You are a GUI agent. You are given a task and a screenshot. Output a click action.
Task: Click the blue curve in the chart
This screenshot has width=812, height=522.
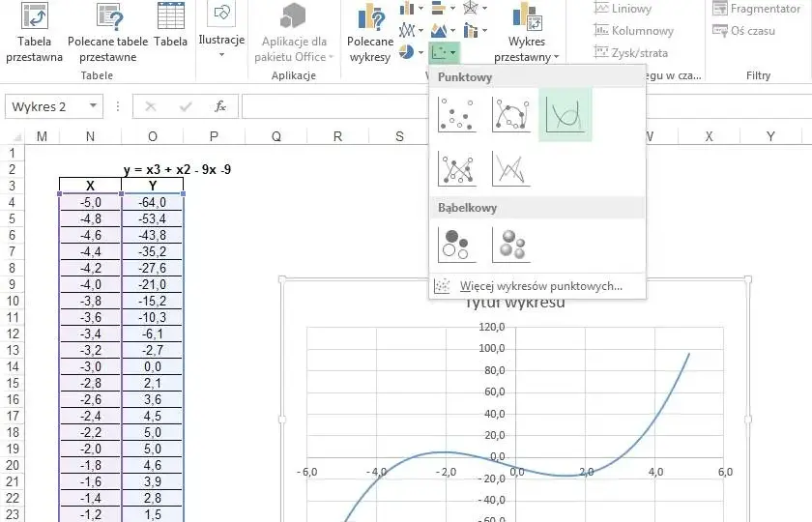[x=655, y=417]
